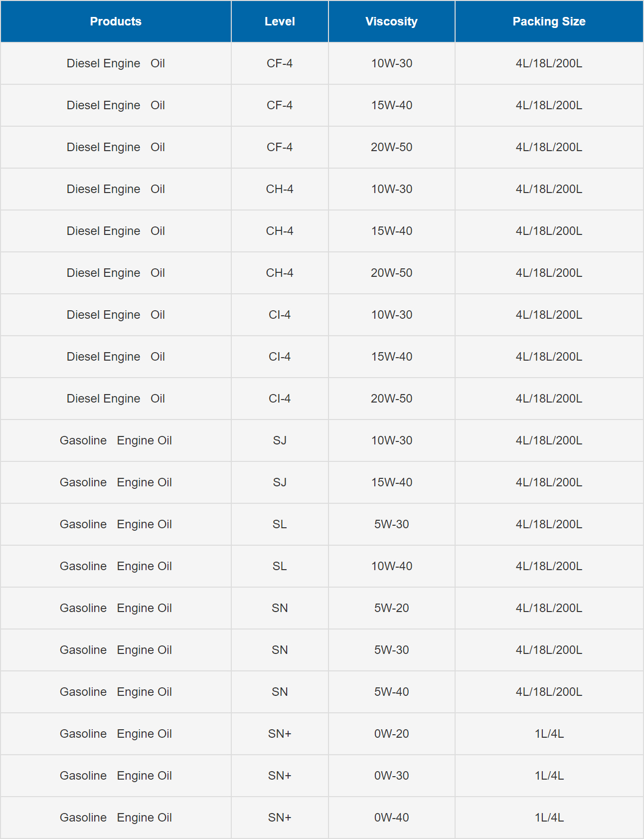
Task: Click the Level column header
Action: [x=280, y=21]
